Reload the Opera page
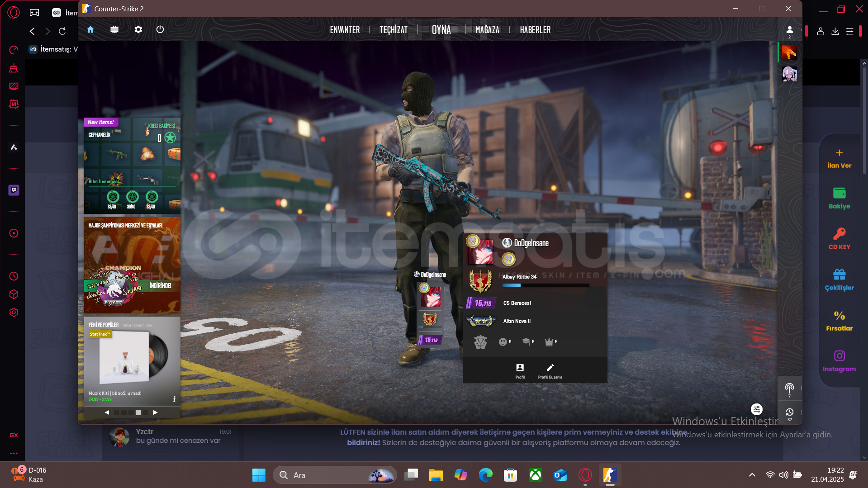 [62, 31]
